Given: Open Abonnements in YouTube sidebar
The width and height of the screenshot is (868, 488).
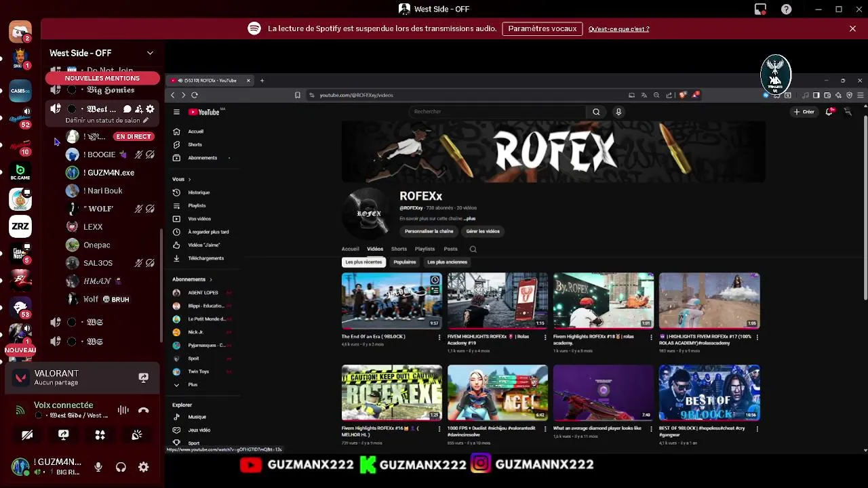Looking at the screenshot, I should pyautogui.click(x=202, y=158).
